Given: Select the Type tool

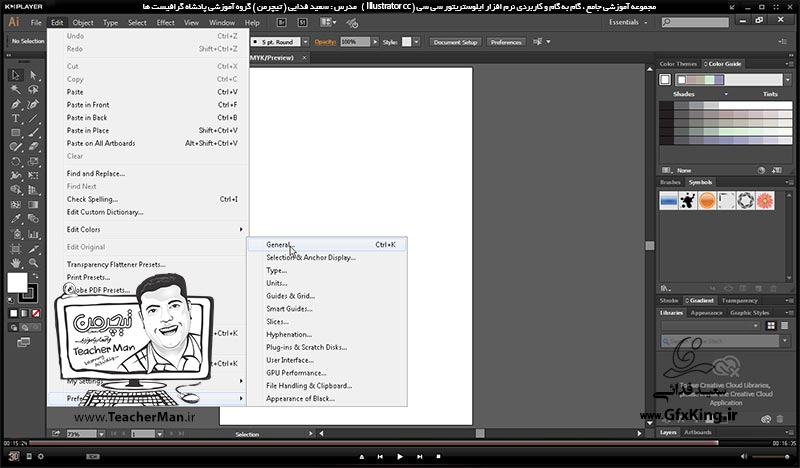Looking at the screenshot, I should point(15,118).
